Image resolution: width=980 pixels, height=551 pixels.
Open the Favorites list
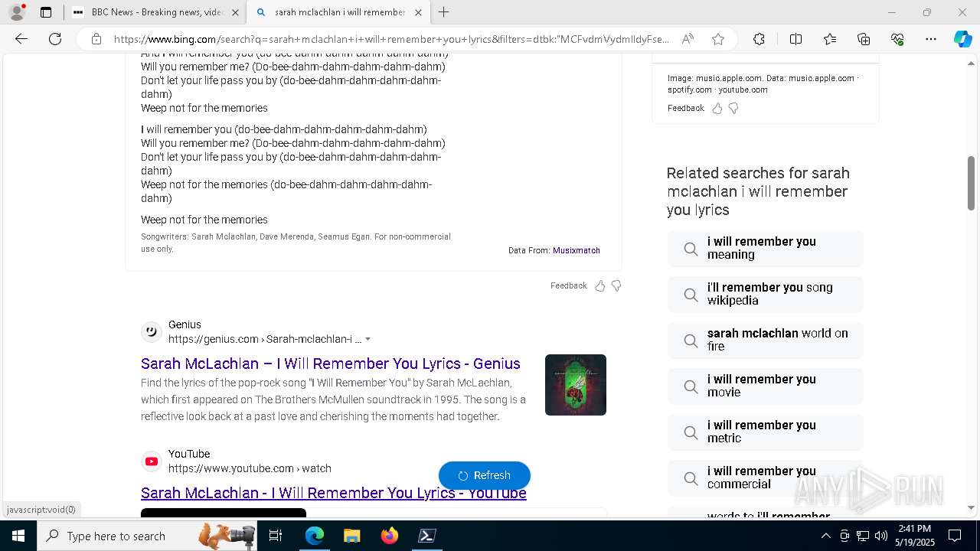coord(830,39)
